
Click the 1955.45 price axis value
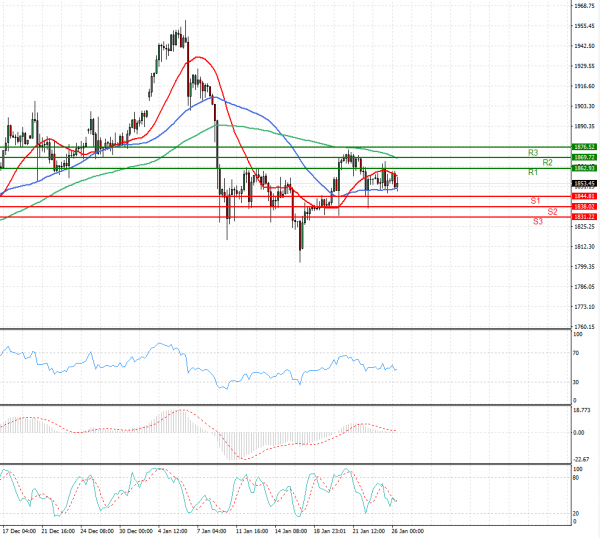[584, 26]
